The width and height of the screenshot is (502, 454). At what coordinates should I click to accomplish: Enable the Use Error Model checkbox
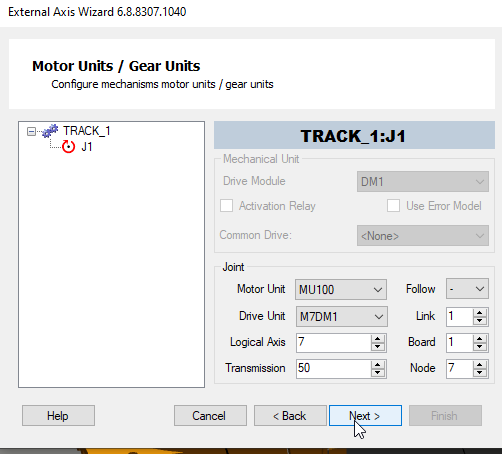pyautogui.click(x=393, y=206)
